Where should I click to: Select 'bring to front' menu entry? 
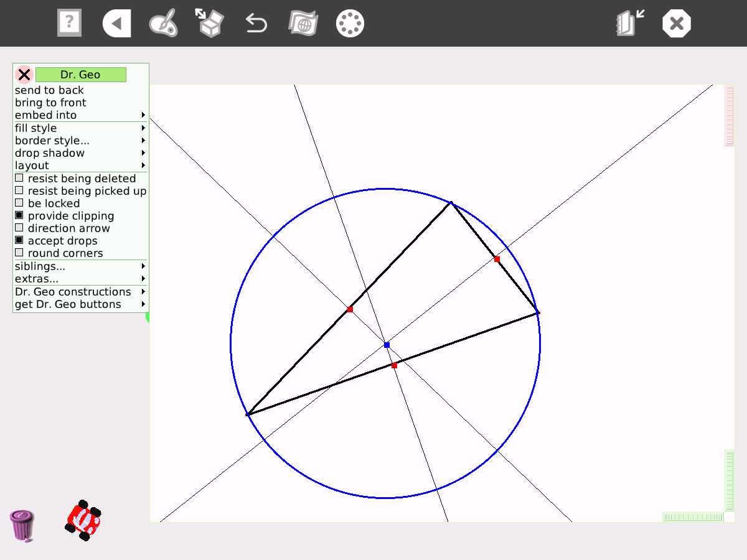point(50,103)
